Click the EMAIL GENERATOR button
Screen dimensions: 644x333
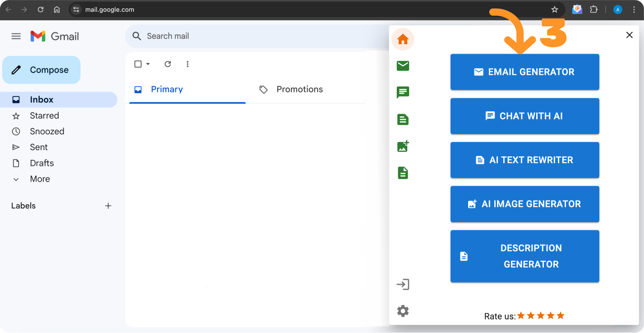pos(524,72)
